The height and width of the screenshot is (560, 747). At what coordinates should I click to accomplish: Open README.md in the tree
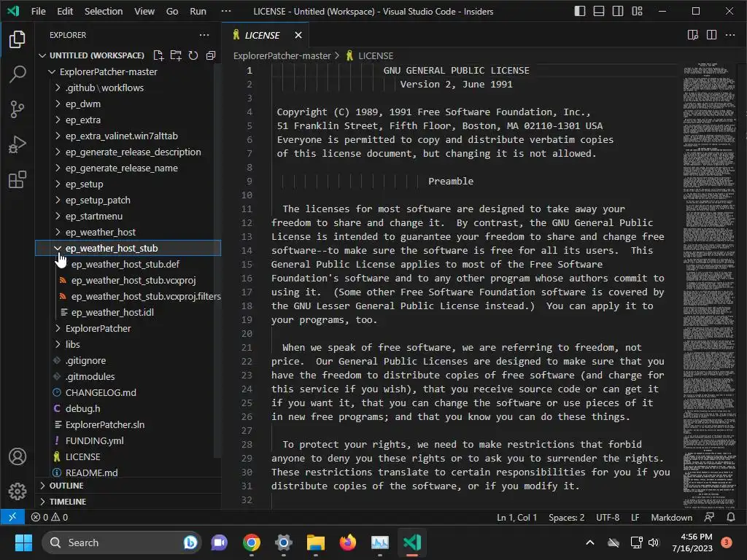[128, 472]
